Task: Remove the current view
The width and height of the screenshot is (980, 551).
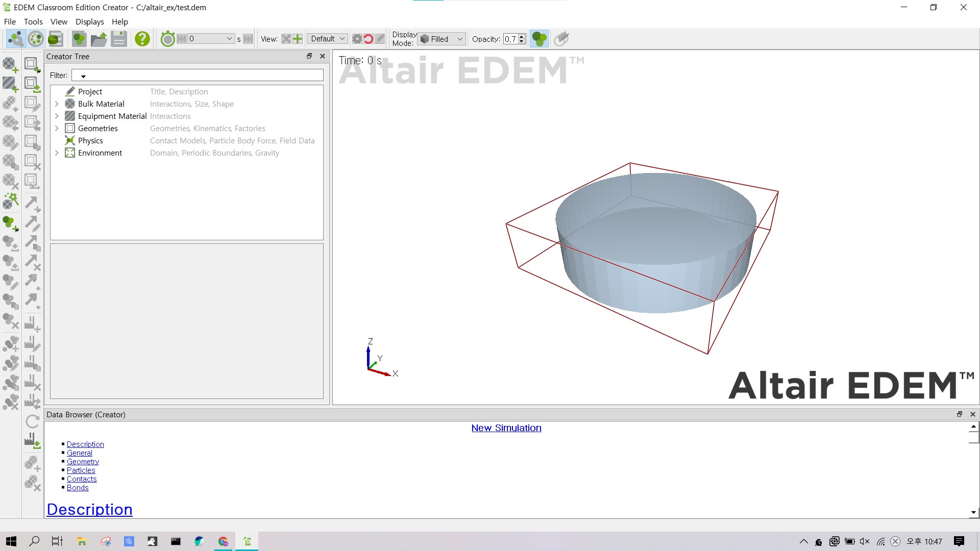Action: tap(286, 38)
